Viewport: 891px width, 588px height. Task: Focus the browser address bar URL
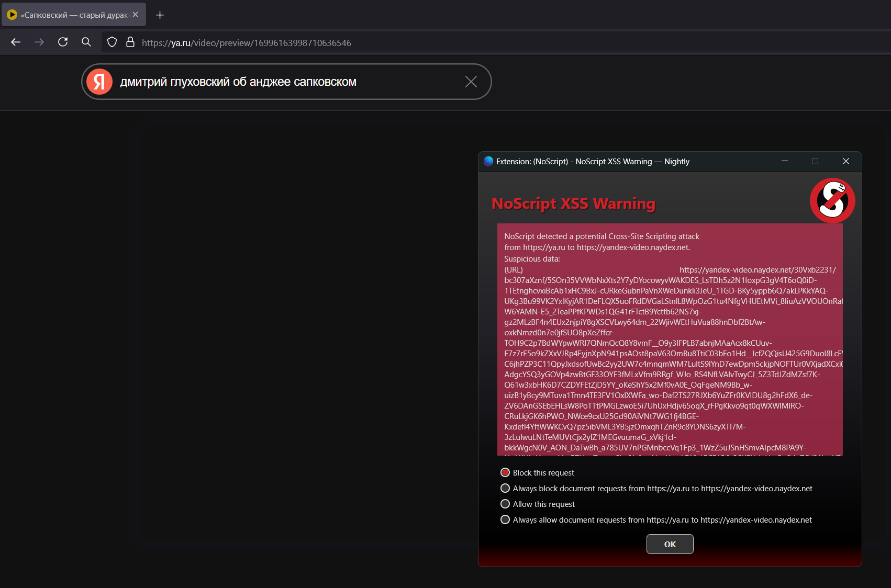point(247,43)
